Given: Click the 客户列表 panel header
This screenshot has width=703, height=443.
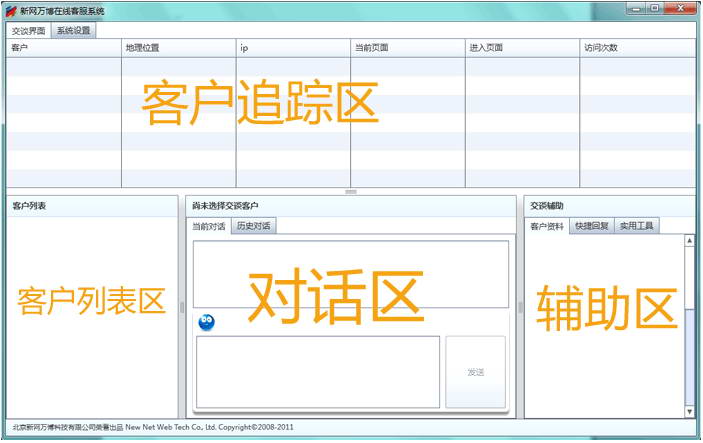Looking at the screenshot, I should point(92,206).
